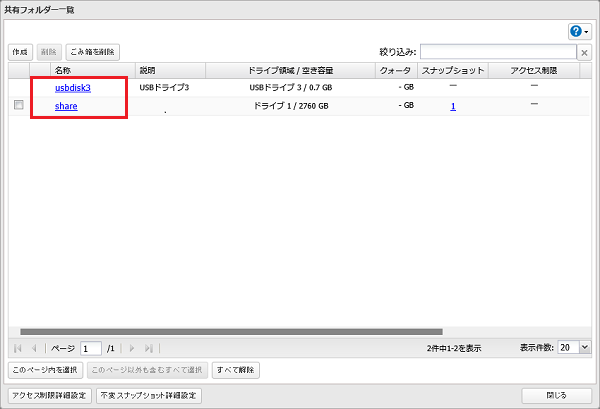The width and height of the screenshot is (600, 409).
Task: Sort by the アクセス制限 column header
Action: click(534, 70)
